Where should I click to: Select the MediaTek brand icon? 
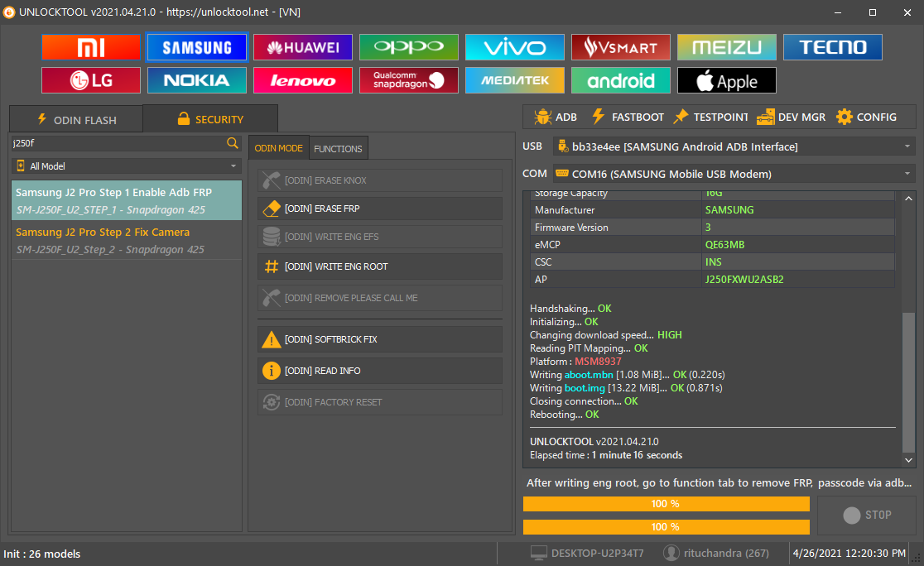514,80
